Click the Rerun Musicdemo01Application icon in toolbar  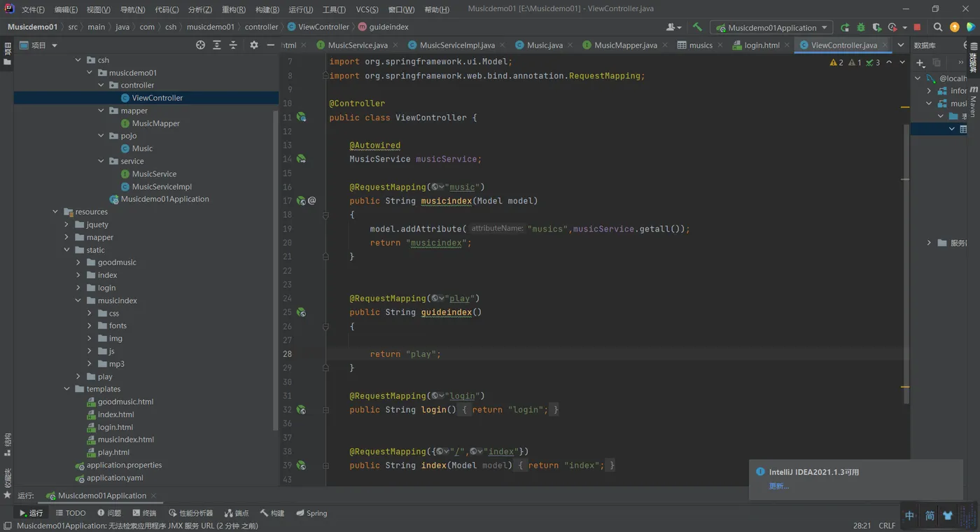click(845, 27)
